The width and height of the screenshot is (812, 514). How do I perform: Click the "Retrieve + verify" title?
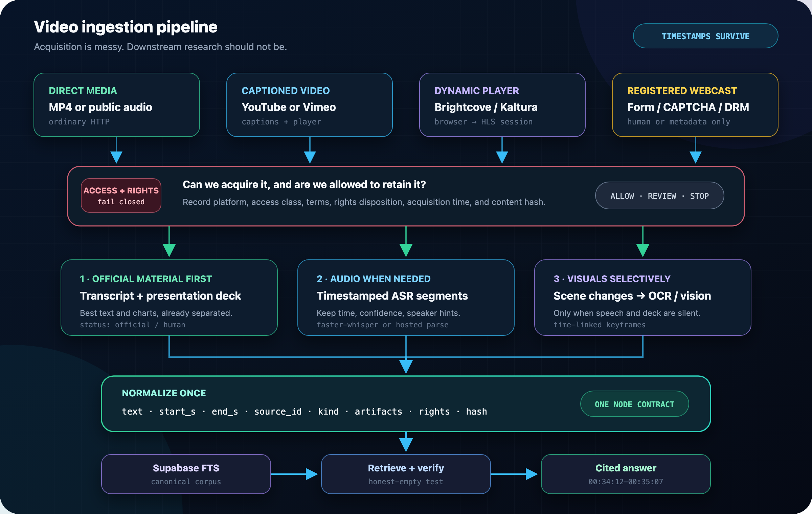[x=406, y=468]
